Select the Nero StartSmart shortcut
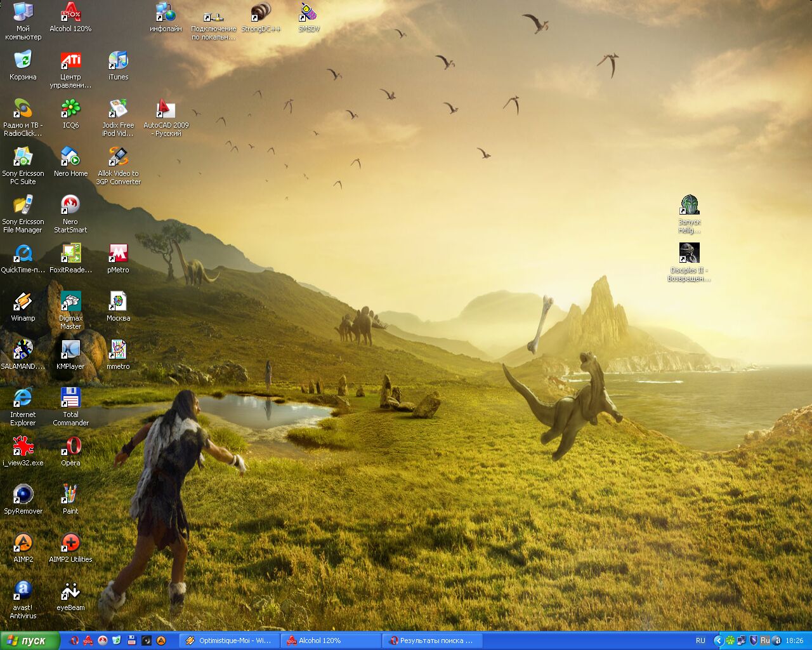812x650 pixels. pos(70,215)
